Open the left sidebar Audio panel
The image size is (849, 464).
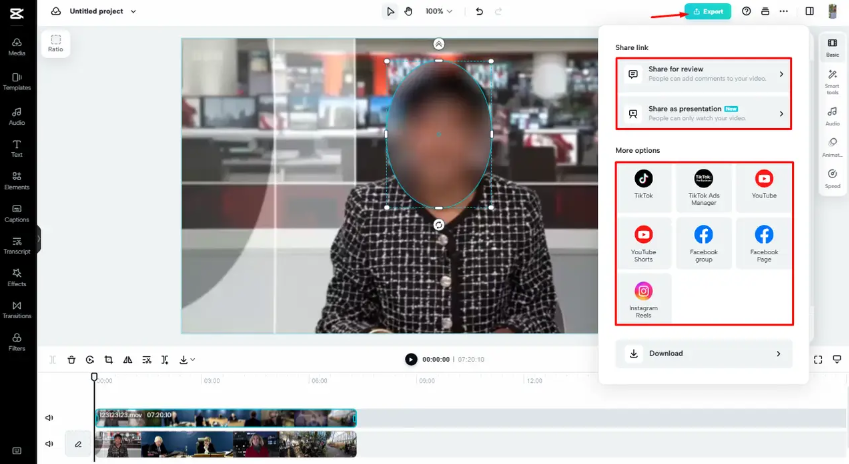[17, 116]
